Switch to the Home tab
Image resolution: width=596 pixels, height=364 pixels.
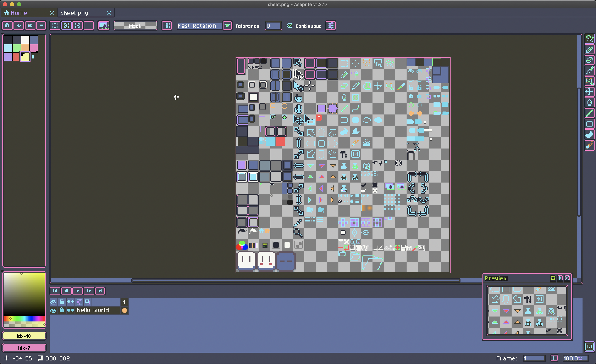[x=19, y=13]
